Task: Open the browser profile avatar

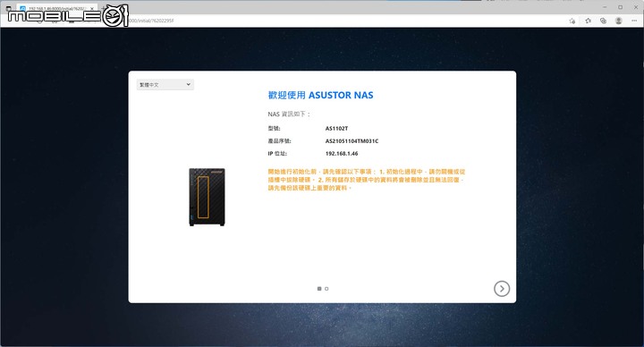Action: click(x=619, y=21)
